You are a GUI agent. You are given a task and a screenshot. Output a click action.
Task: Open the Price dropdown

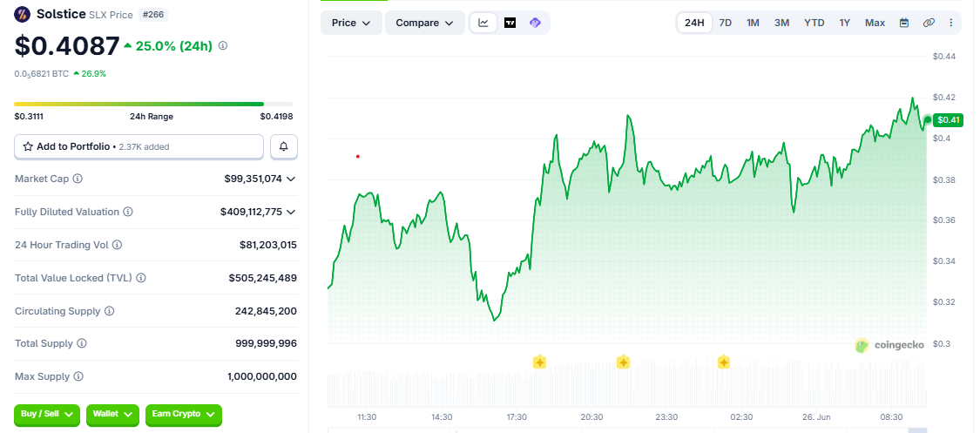[351, 23]
